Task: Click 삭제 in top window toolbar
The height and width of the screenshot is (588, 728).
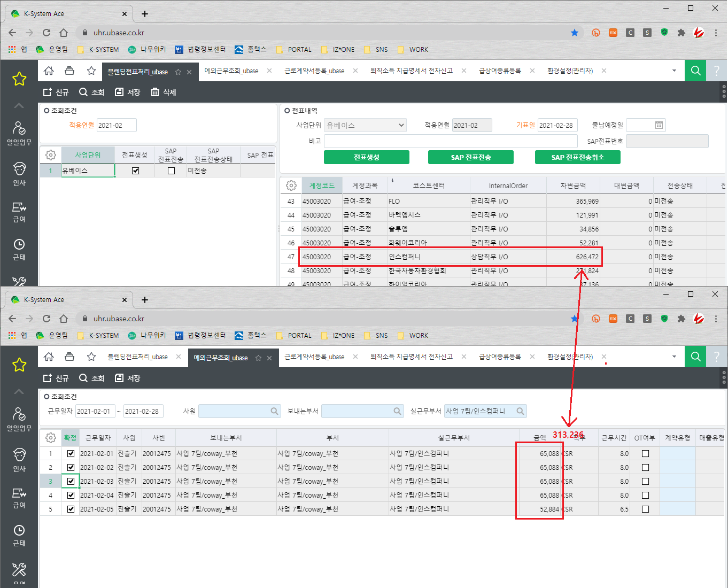Action: (164, 92)
